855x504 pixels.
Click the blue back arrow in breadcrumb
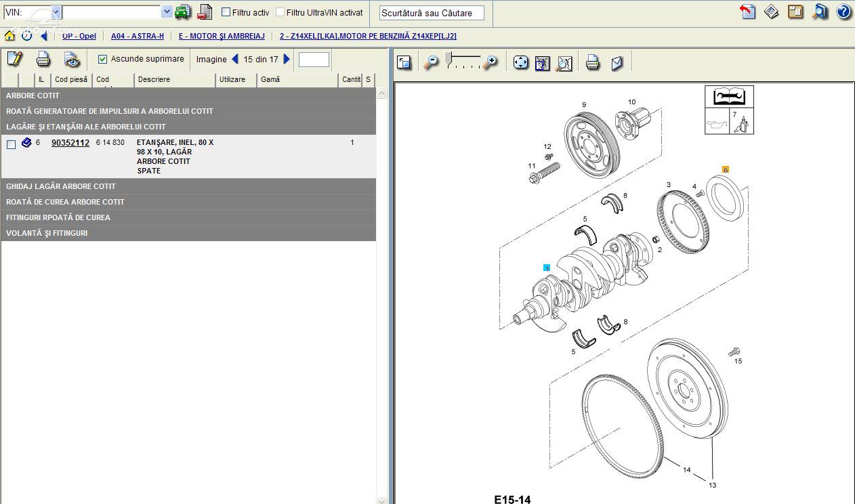44,36
